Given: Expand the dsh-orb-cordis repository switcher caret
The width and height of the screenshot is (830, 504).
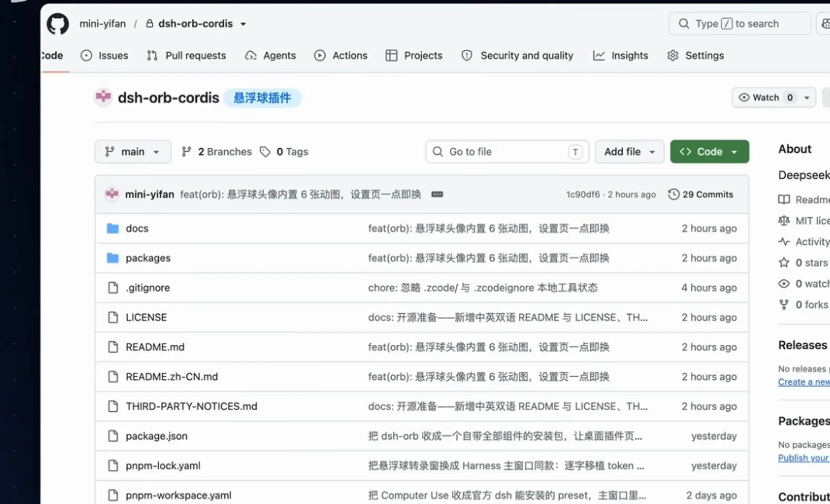Looking at the screenshot, I should pos(243,24).
